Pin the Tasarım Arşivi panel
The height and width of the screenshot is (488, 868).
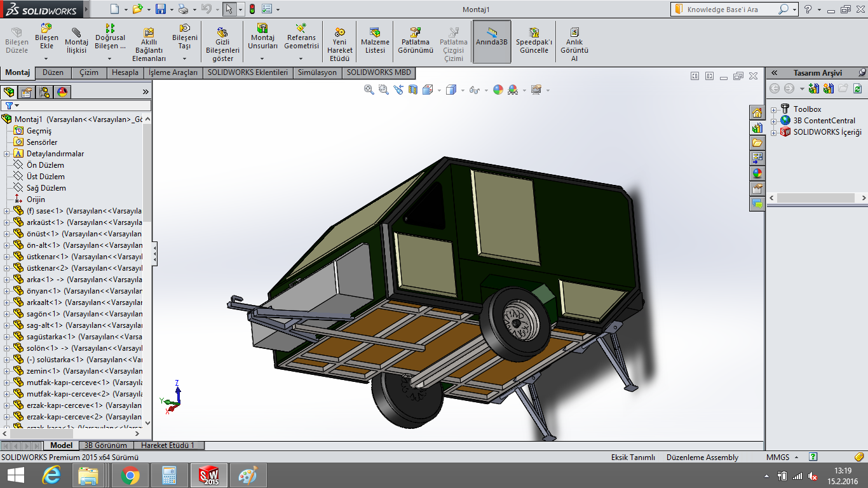coord(862,73)
